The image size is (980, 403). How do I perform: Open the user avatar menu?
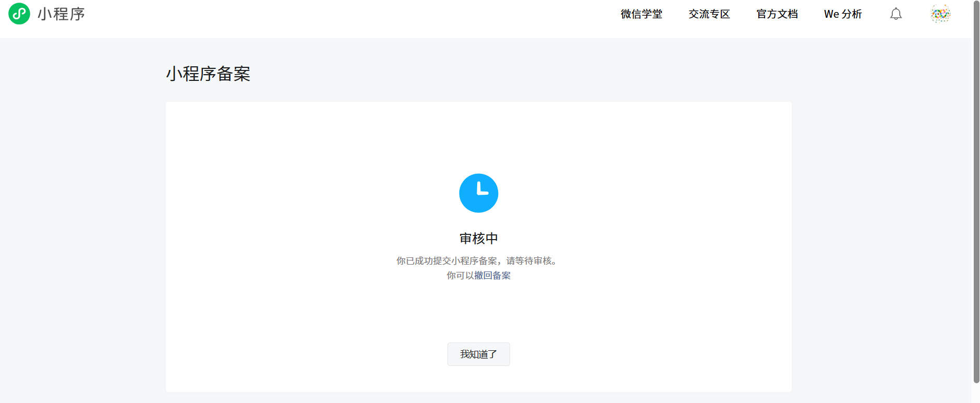940,14
